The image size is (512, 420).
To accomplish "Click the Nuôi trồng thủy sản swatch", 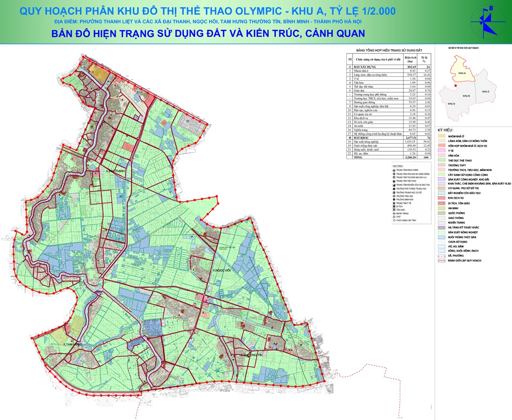I will (x=441, y=237).
